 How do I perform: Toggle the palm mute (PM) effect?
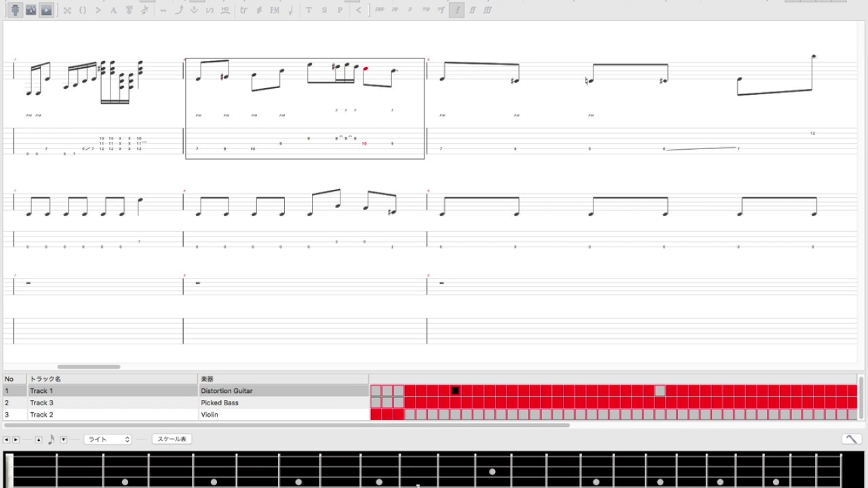click(275, 10)
